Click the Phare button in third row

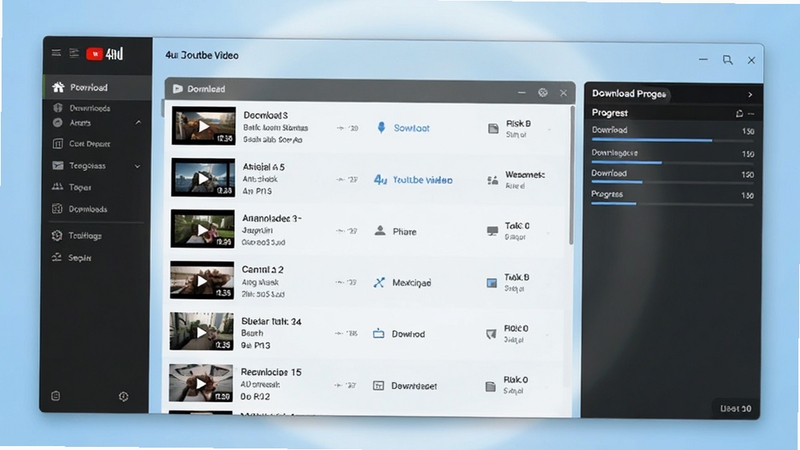404,232
